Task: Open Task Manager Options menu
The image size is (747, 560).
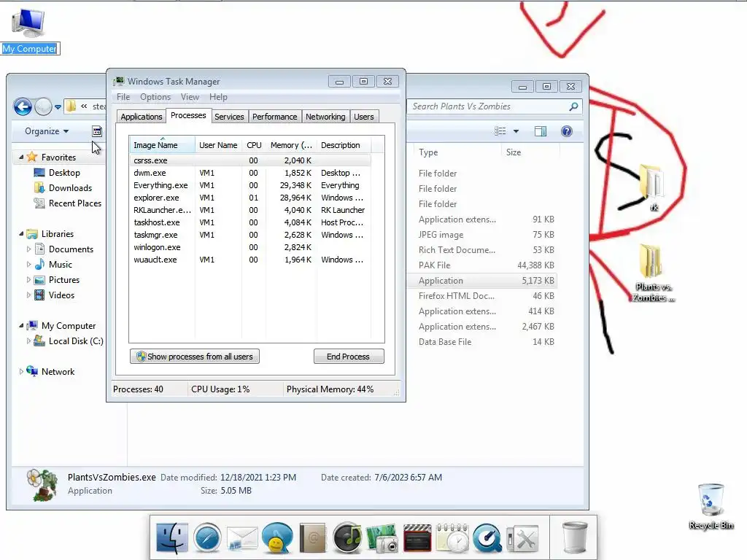Action: (155, 97)
